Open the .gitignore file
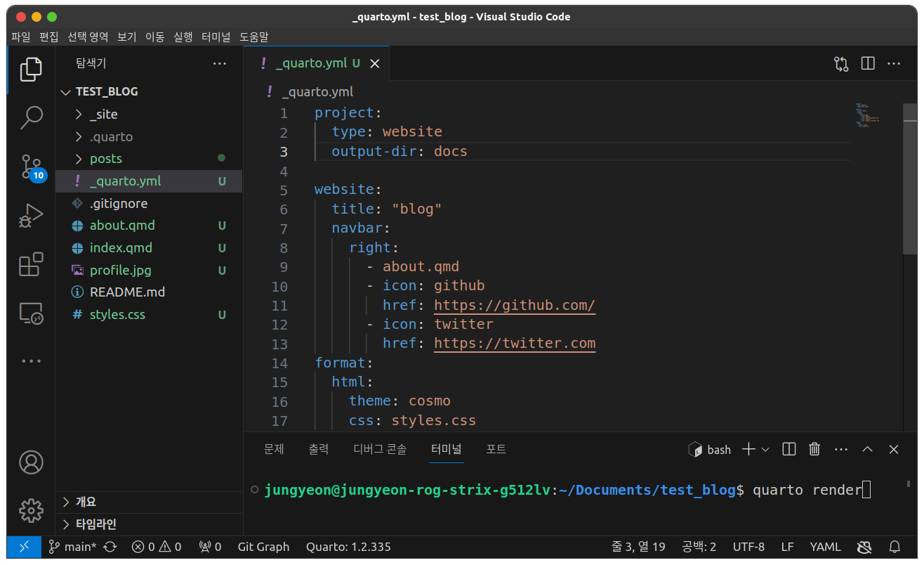Screen dimensions: 924x565 149,203
